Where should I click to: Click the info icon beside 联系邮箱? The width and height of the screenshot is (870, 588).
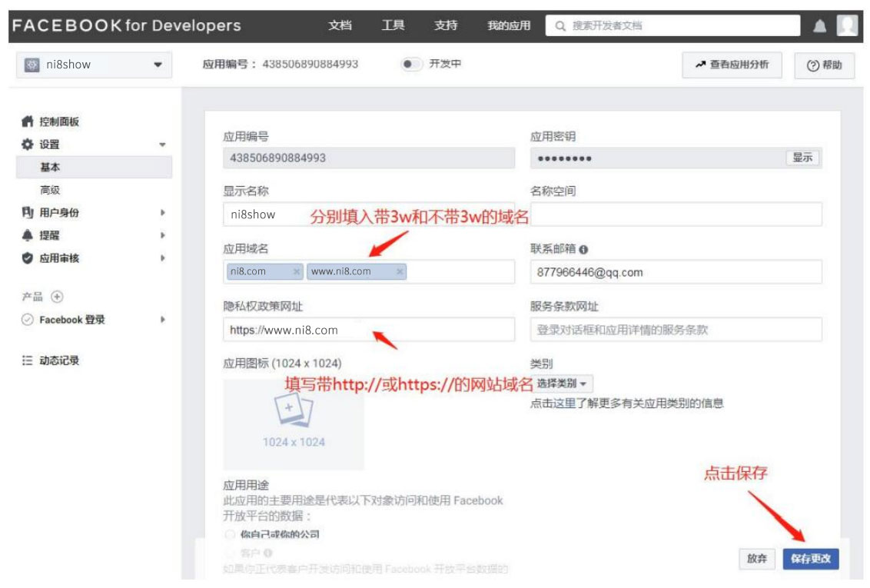point(584,250)
